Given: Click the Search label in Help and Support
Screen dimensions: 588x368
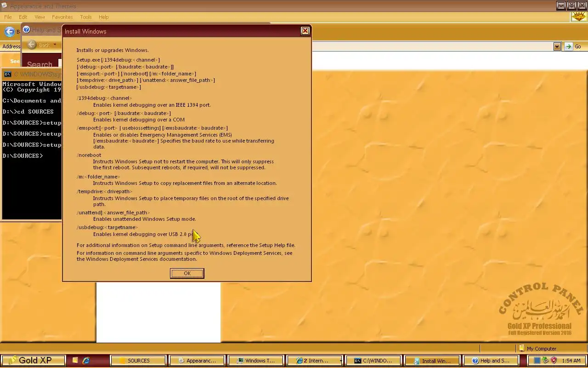Looking at the screenshot, I should pos(40,64).
